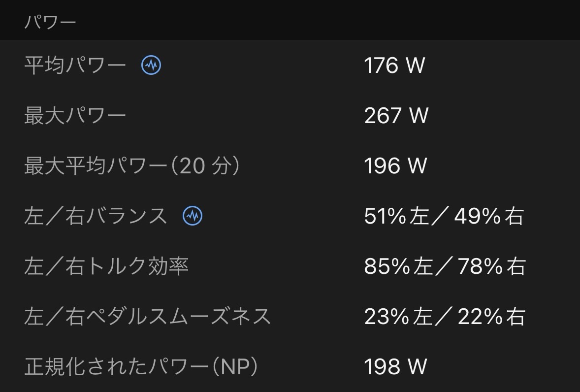Select the 198 W normalized power value
The height and width of the screenshot is (392, 580).
pos(395,366)
